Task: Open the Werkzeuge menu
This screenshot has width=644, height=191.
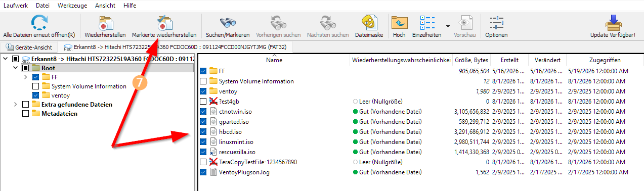Action: (72, 5)
